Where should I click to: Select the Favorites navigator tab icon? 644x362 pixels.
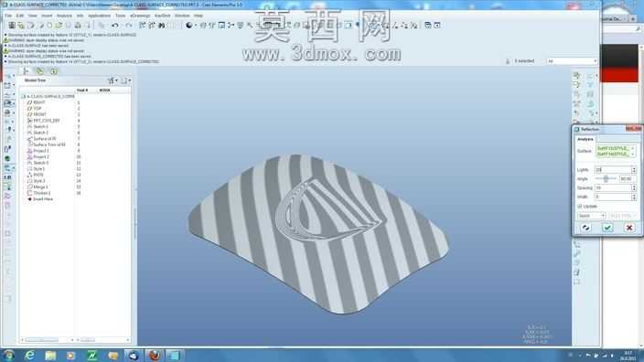coord(53,71)
